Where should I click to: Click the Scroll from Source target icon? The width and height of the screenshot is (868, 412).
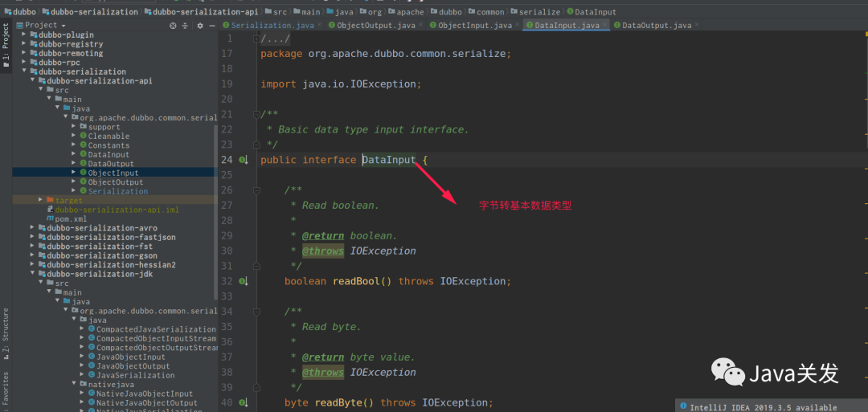point(173,26)
